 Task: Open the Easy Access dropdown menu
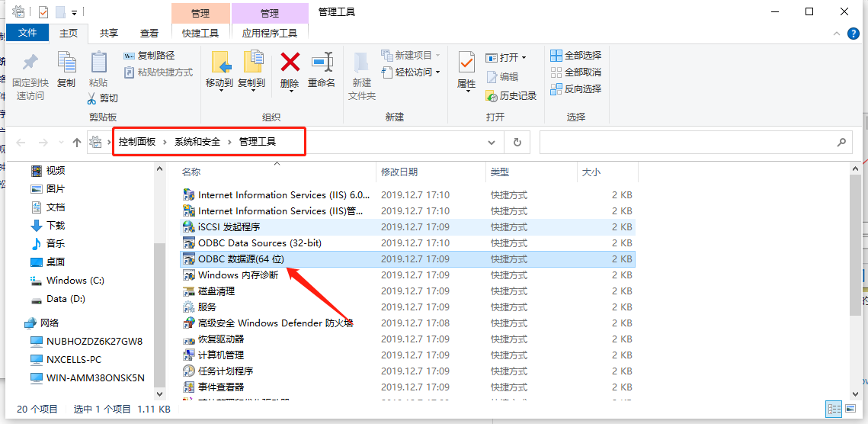(417, 72)
